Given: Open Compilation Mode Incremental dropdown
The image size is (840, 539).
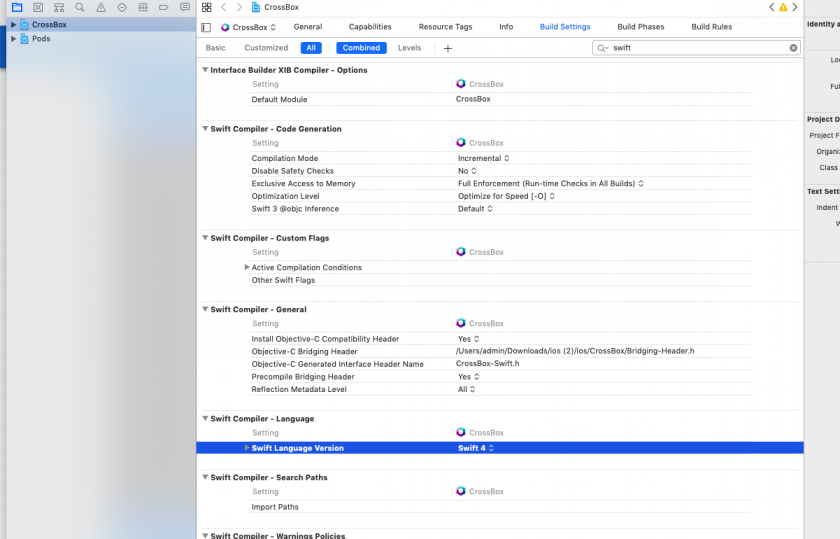Looking at the screenshot, I should [483, 158].
